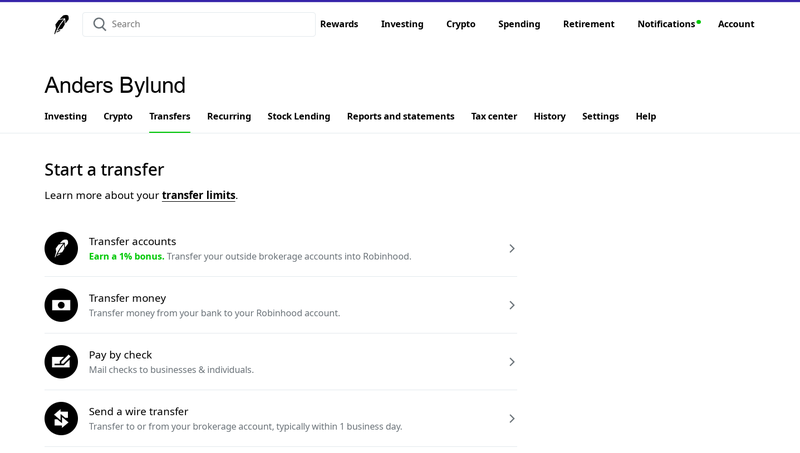Screen dimensions: 800x453
Task: Focus the Search input field
Action: coord(199,24)
